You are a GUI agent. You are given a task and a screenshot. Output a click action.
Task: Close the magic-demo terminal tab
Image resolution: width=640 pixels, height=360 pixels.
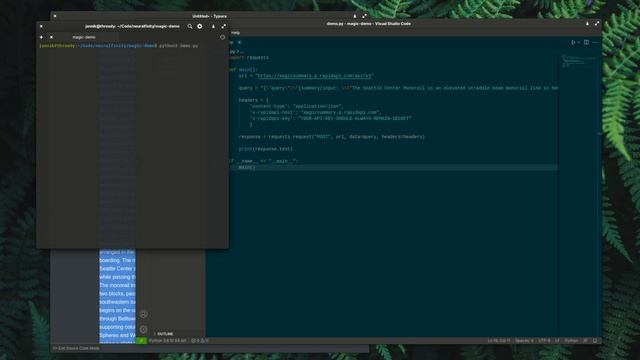[x=51, y=37]
